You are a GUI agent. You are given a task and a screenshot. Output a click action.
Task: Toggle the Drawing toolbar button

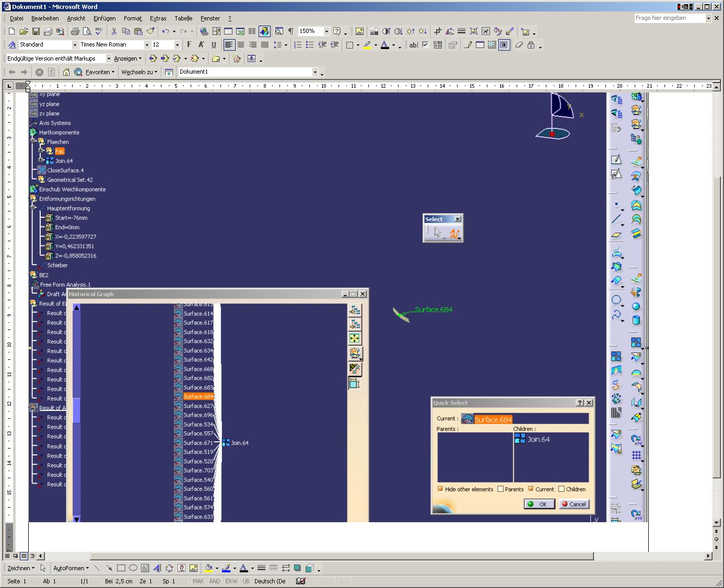[264, 31]
